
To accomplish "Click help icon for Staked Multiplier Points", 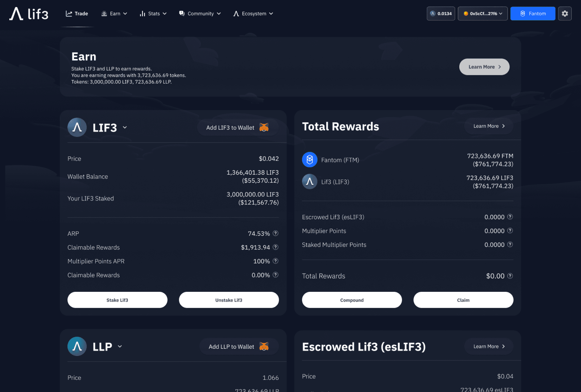I will [510, 244].
